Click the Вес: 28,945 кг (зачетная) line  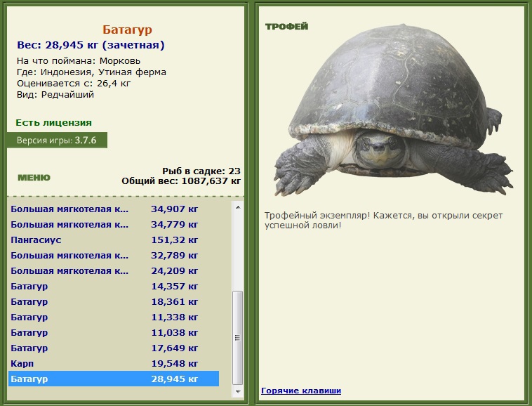91,45
